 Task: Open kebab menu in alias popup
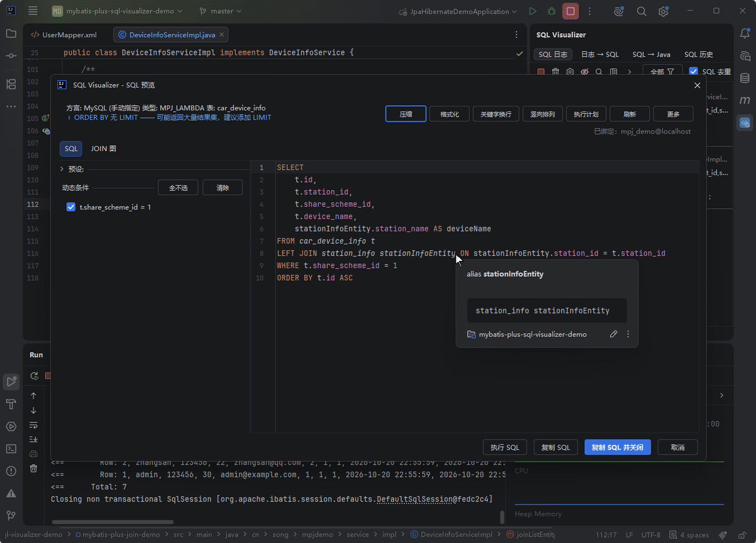[x=628, y=334]
